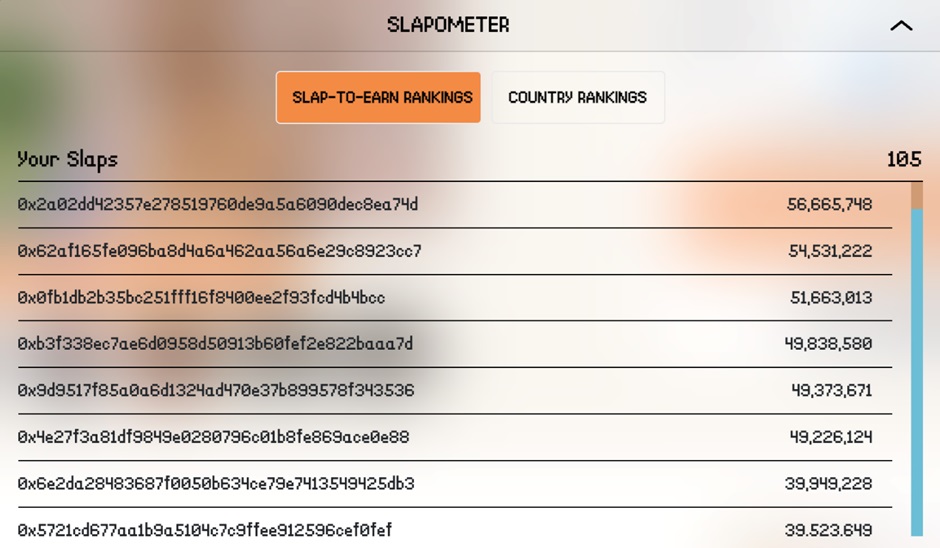The height and width of the screenshot is (548, 940).
Task: Click the 56,665,748 slap score
Action: click(829, 204)
